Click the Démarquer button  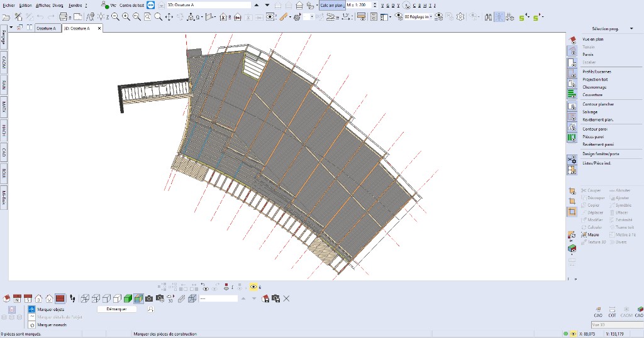click(116, 309)
